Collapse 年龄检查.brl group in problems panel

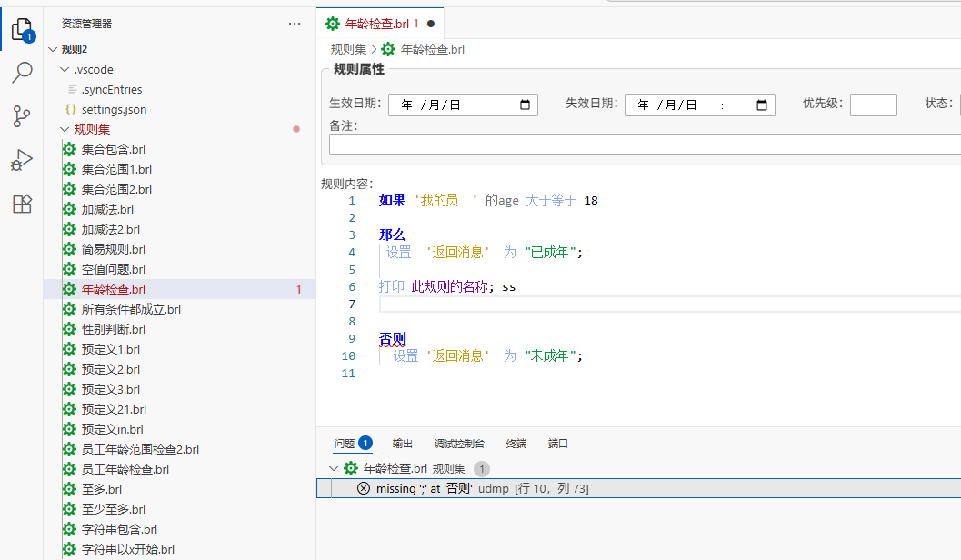[333, 469]
